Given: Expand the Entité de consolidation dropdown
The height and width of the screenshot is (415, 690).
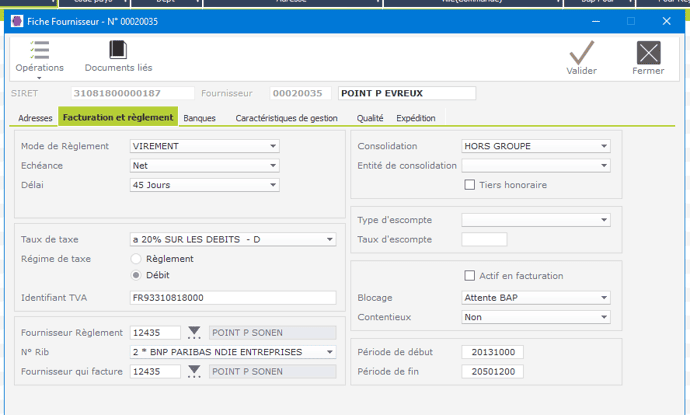Looking at the screenshot, I should [x=604, y=165].
